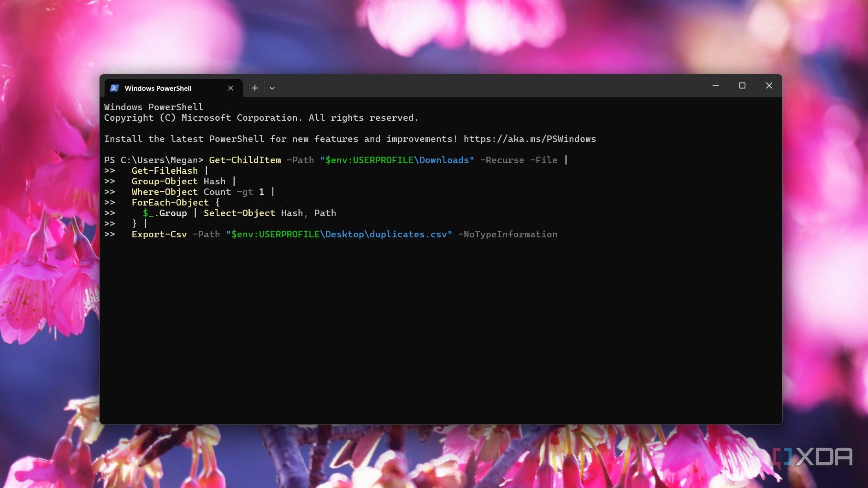
Task: Click the -gt operator text
Action: point(245,192)
